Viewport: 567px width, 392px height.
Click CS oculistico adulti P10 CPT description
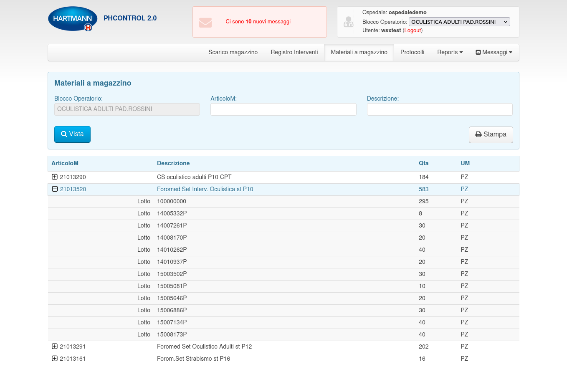coord(194,177)
